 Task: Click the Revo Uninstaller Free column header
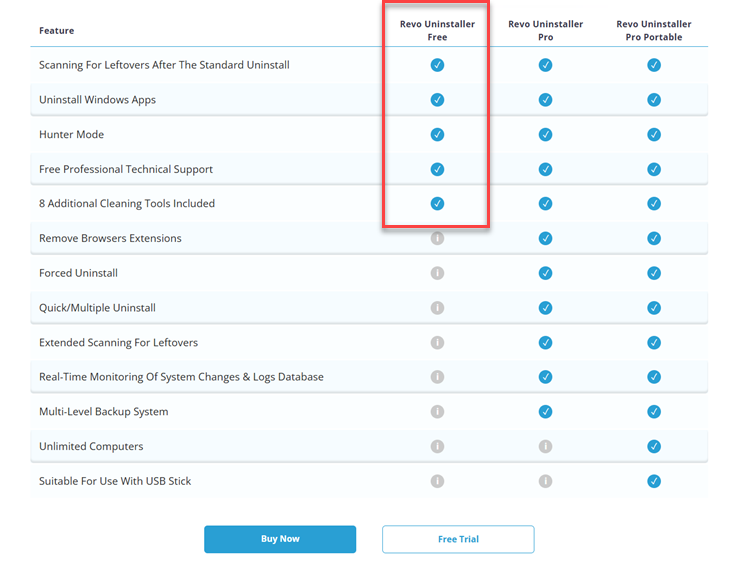437,30
